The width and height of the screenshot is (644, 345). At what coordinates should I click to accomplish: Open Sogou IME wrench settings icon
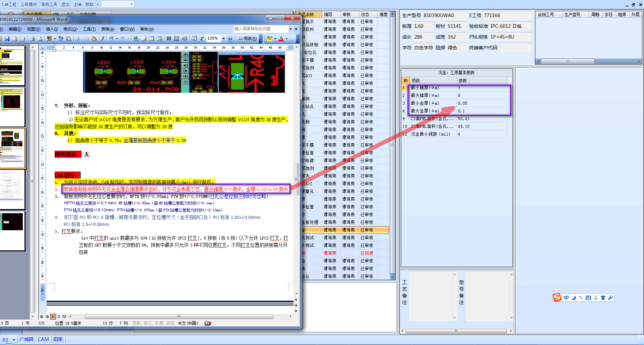(610, 298)
